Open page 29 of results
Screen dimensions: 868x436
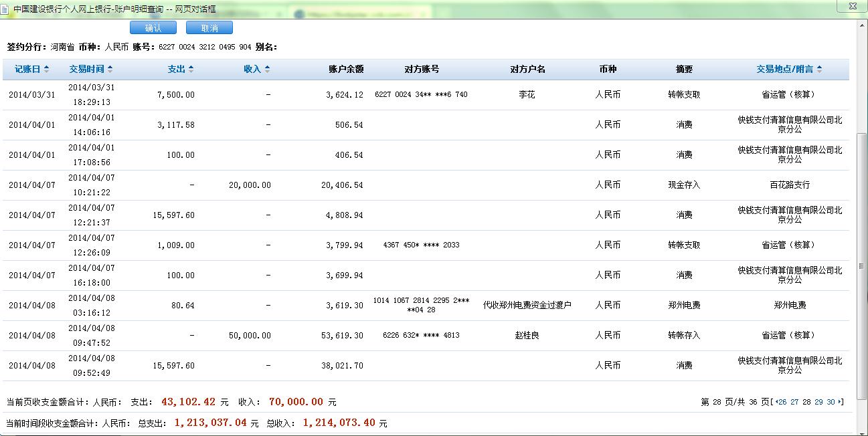[x=818, y=402]
